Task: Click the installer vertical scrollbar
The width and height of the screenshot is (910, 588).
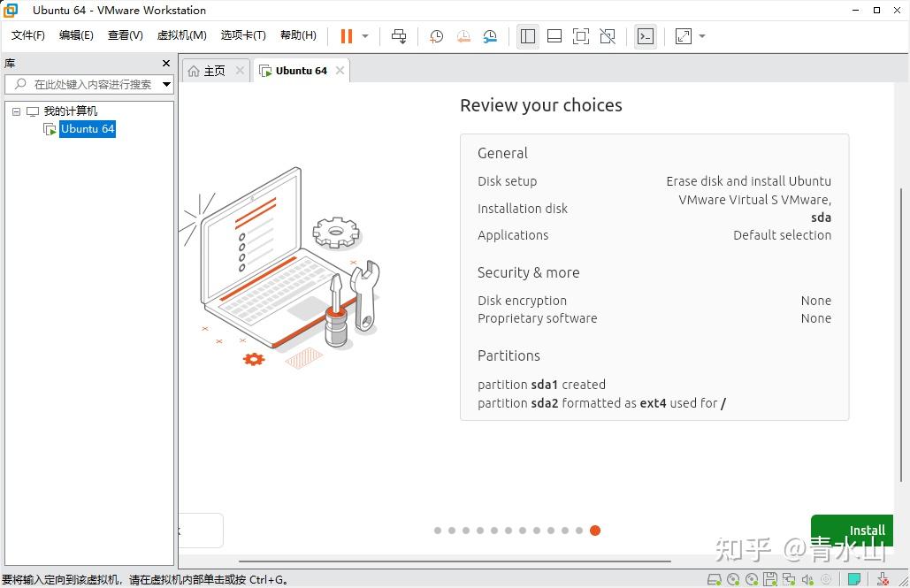Action: point(900,334)
